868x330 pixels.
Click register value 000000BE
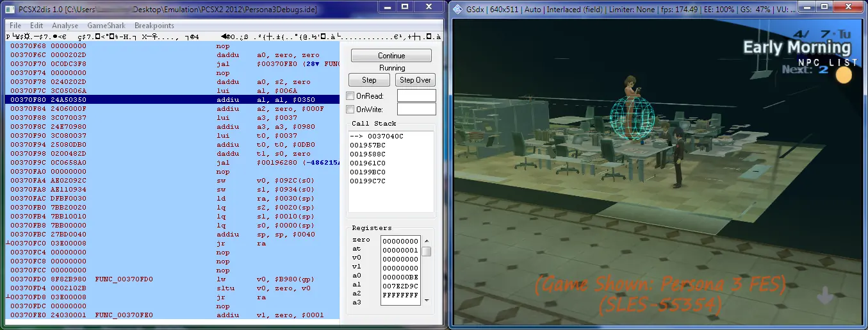tap(400, 277)
